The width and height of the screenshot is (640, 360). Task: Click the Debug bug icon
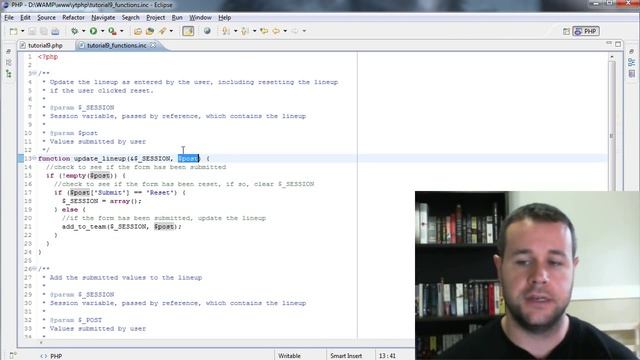tap(74, 31)
